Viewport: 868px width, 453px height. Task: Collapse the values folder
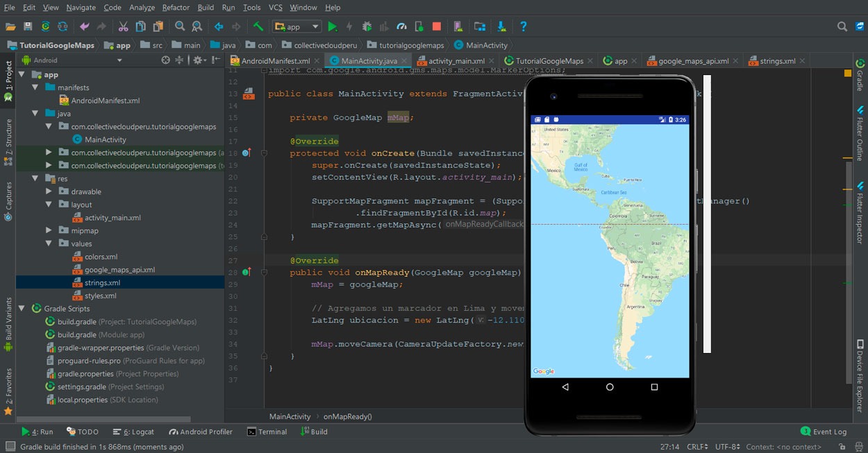click(x=48, y=243)
